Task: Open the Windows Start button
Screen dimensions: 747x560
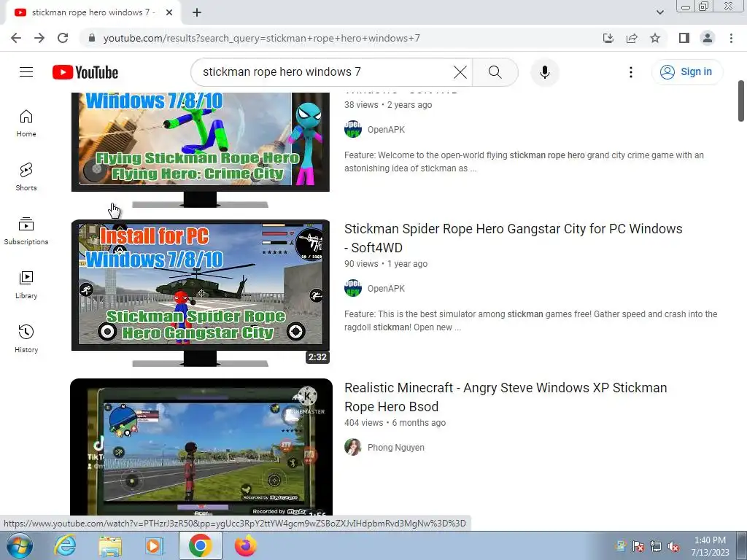Action: [19, 545]
